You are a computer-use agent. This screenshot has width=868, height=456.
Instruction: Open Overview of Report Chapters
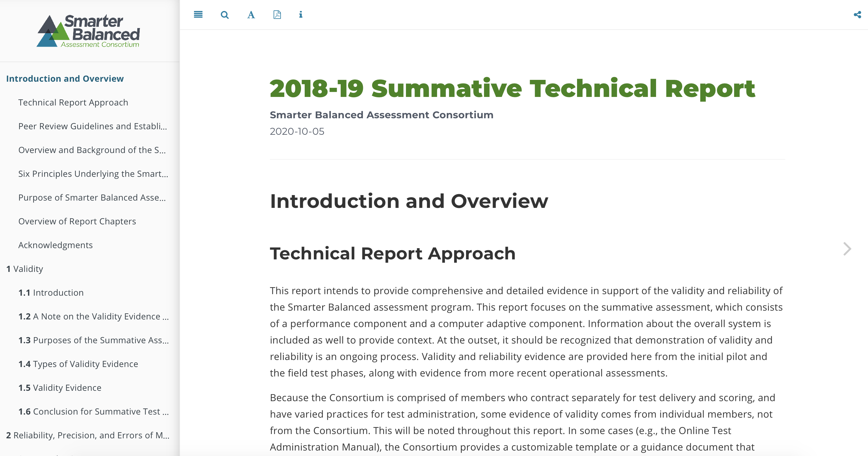pos(77,221)
